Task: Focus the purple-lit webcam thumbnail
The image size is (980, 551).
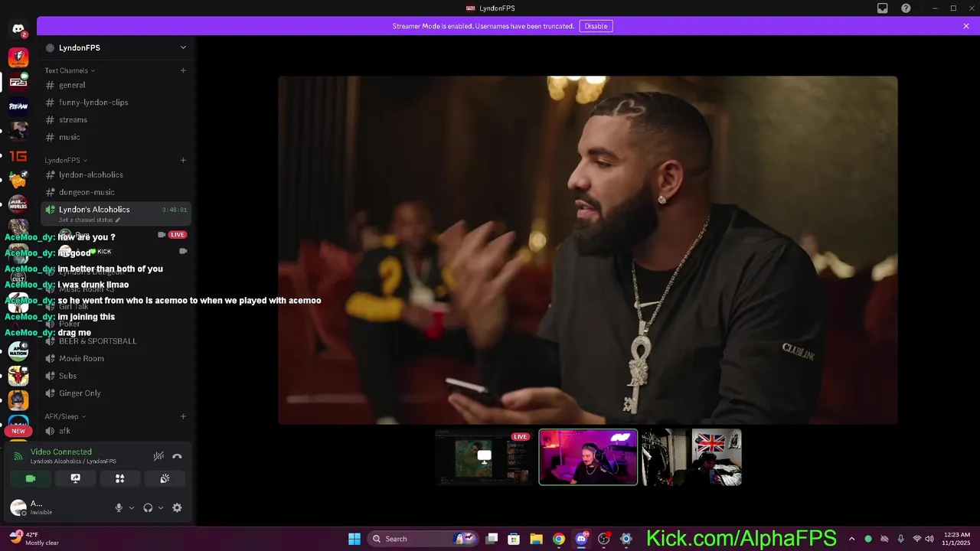Action: coord(588,458)
